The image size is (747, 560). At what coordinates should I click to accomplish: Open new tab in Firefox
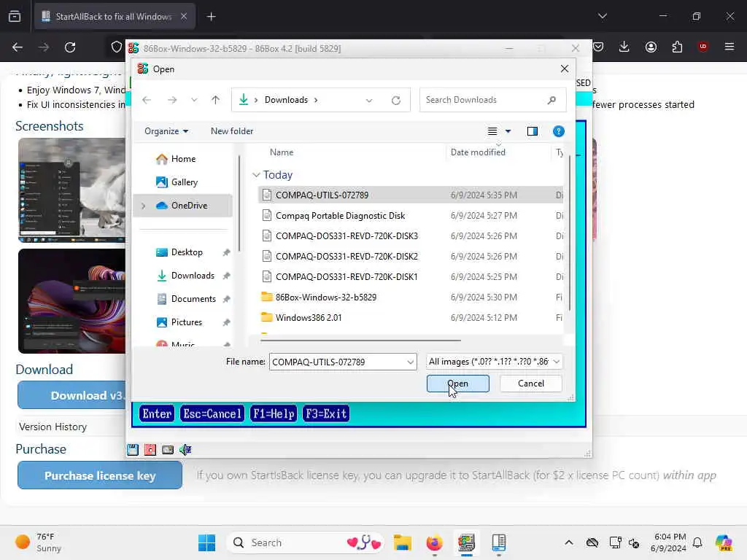coord(211,17)
